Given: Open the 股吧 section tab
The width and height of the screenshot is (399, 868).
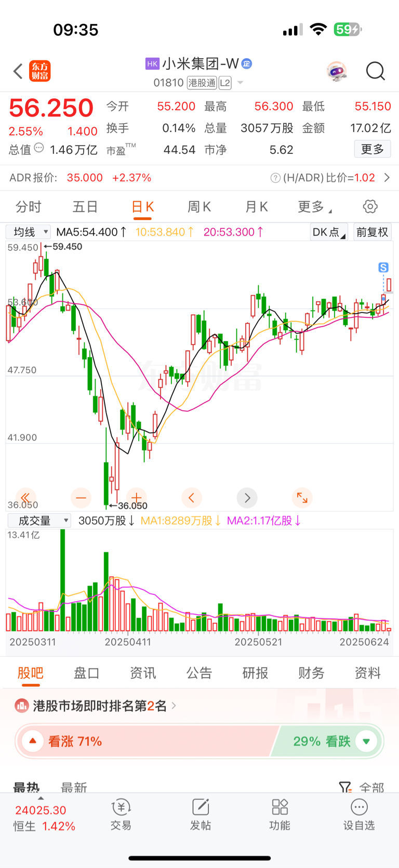Looking at the screenshot, I should 31,673.
